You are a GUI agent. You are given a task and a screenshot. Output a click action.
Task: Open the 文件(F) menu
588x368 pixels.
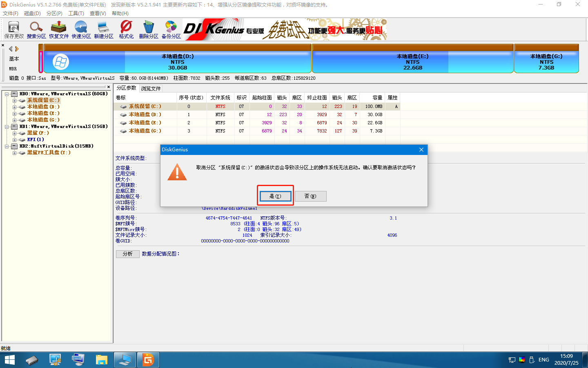click(11, 13)
